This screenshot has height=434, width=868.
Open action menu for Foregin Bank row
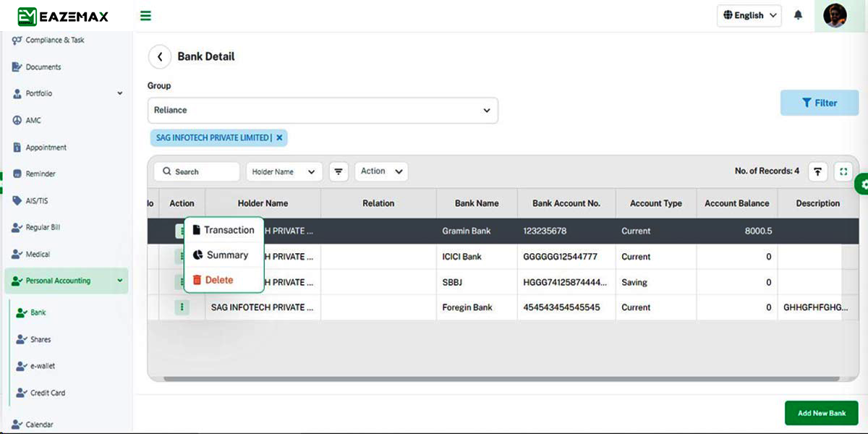click(x=182, y=307)
